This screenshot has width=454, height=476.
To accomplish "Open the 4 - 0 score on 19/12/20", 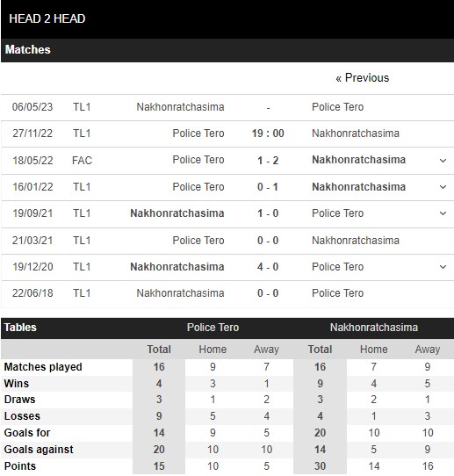I will (268, 267).
